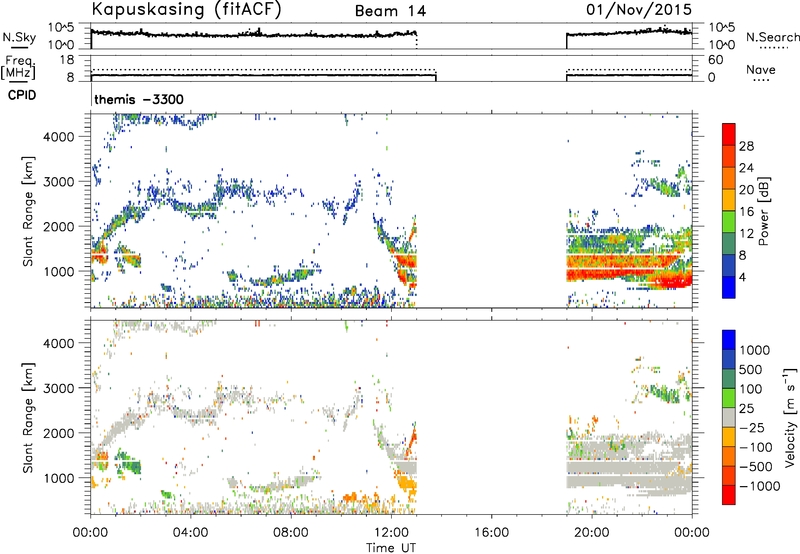Select the 12:00 time tick label
800x554 pixels.
(x=391, y=533)
